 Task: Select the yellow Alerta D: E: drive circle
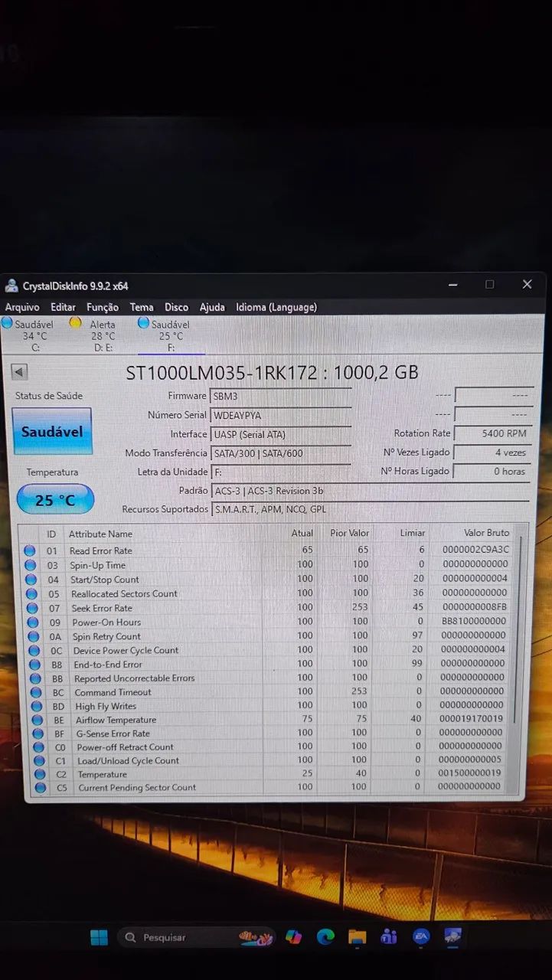(75, 323)
